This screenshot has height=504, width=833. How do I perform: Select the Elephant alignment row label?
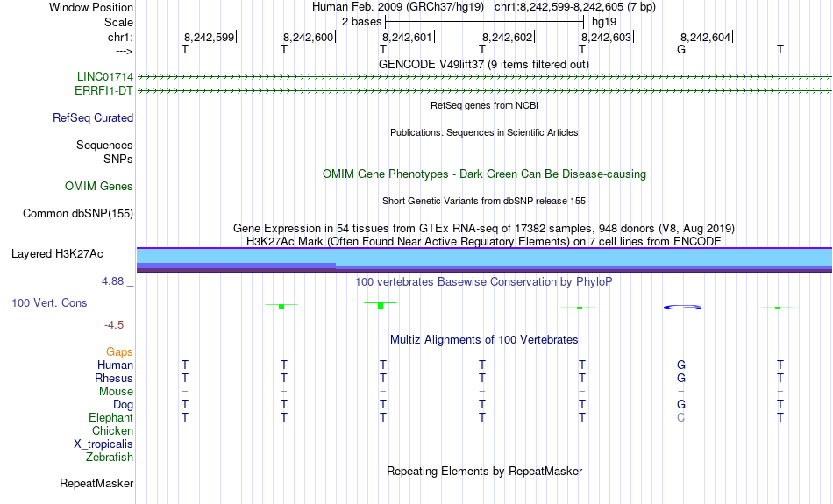click(x=111, y=417)
